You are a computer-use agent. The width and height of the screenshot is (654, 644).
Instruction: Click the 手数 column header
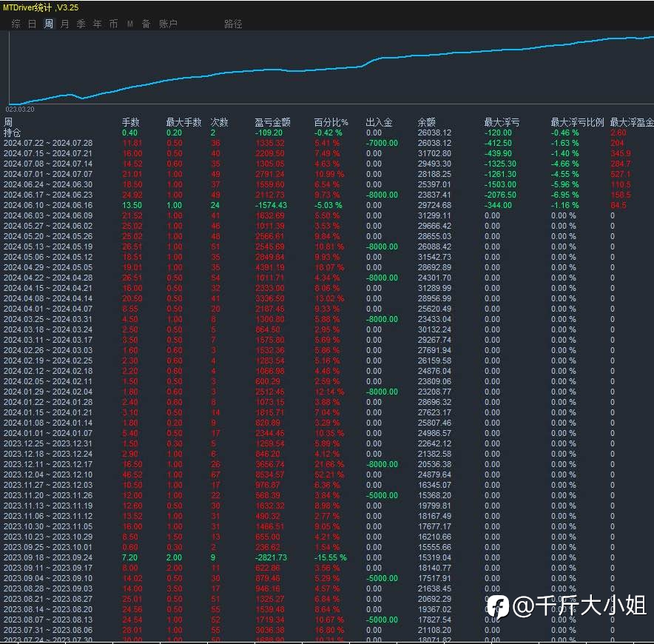(x=130, y=122)
